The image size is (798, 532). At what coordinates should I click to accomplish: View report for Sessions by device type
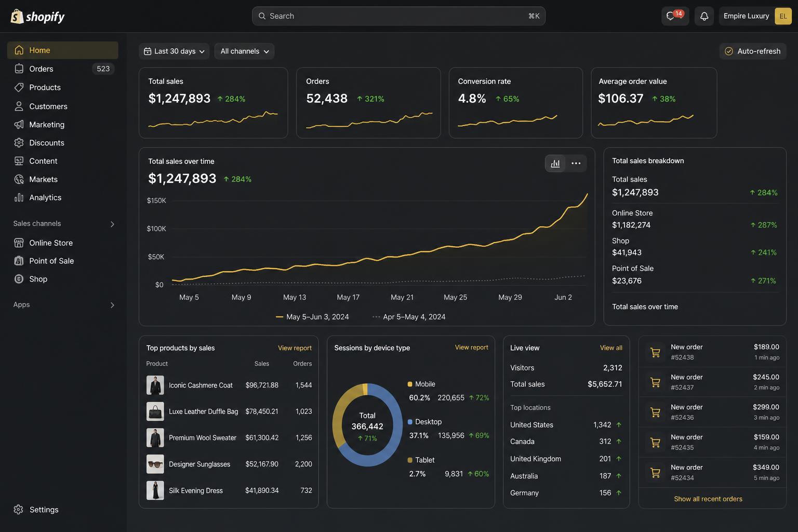coord(471,348)
